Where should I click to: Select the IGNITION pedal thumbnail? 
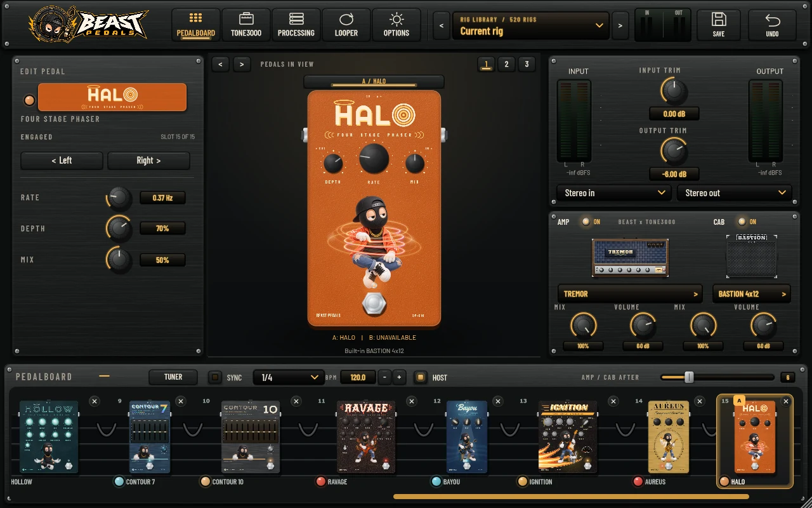point(567,437)
